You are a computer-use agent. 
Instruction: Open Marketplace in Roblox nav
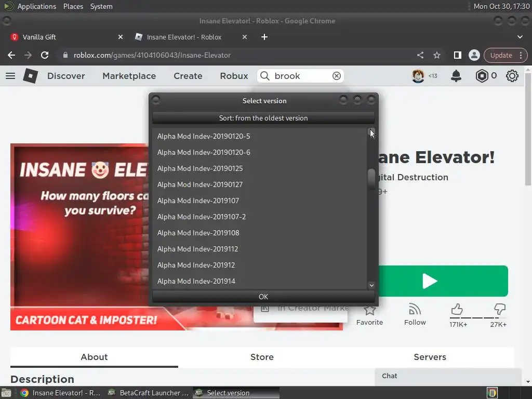(129, 76)
